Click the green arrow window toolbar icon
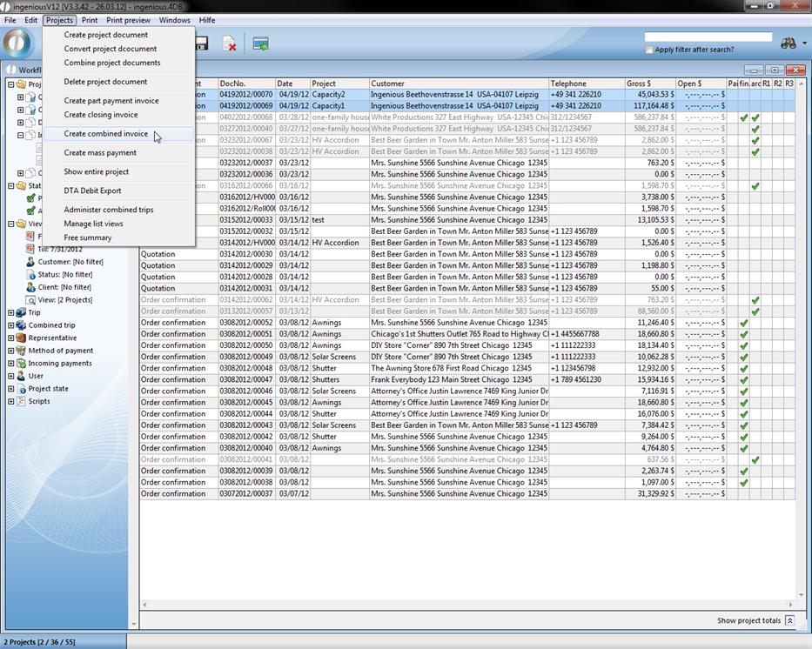Screen dimensions: 812x649 click(260, 43)
